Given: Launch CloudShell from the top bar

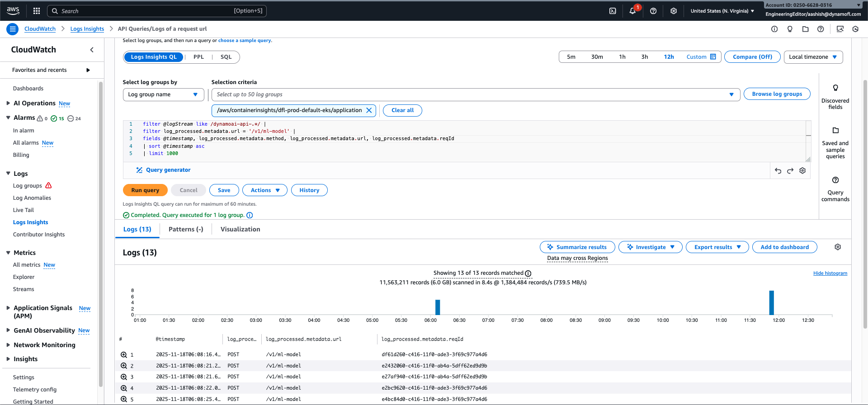Looking at the screenshot, I should tap(613, 11).
